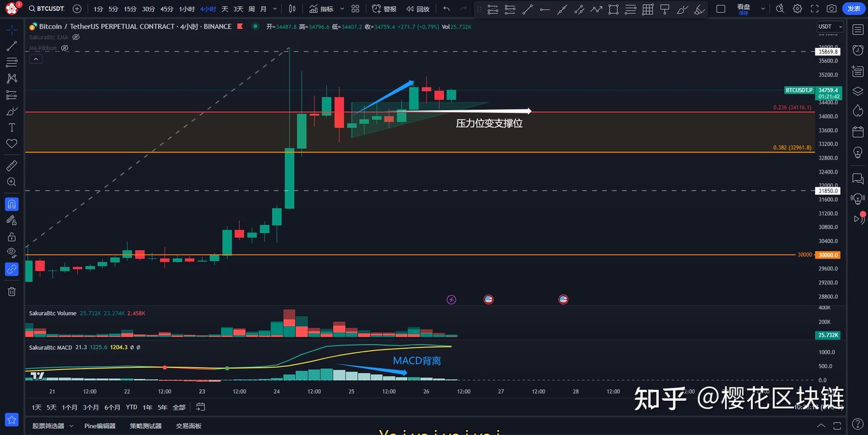Expand the timeframe list dropdown arrow

click(275, 9)
